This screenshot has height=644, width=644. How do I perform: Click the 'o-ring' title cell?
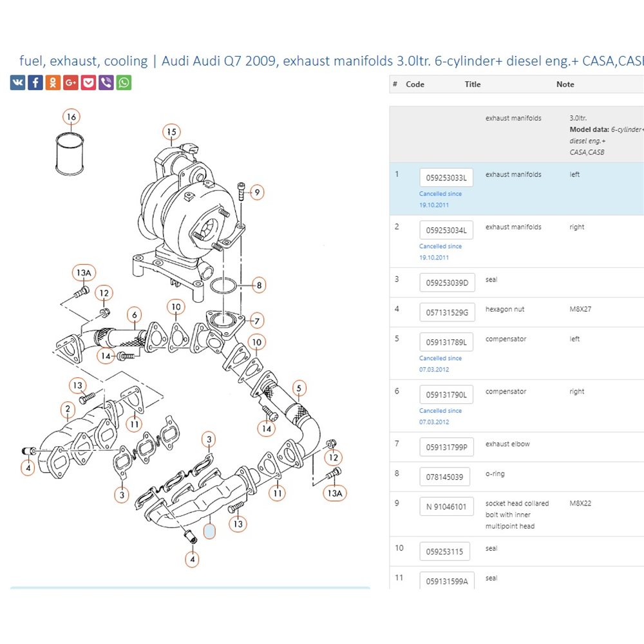495,473
